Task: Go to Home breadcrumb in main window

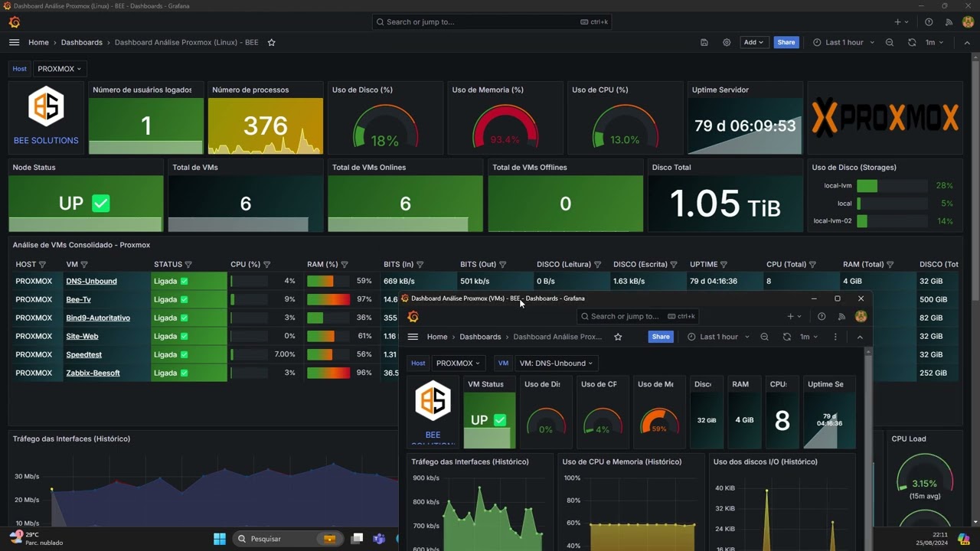Action: pos(38,43)
